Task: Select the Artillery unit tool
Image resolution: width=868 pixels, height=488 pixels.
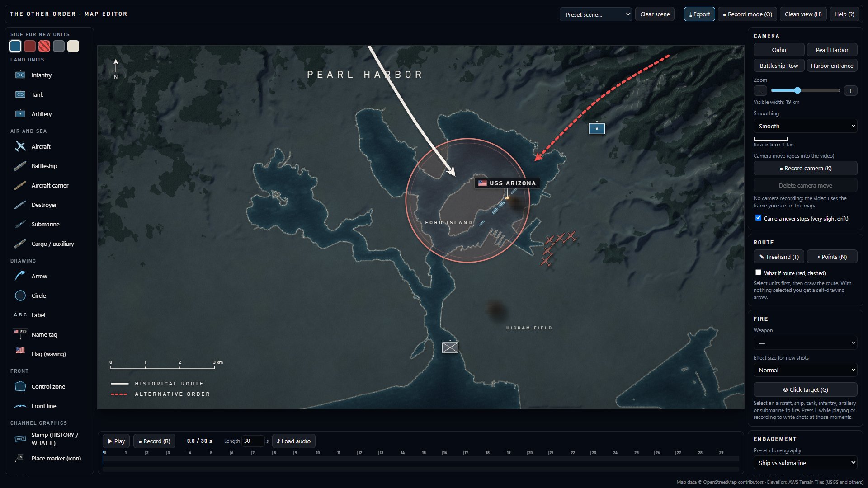Action: coord(49,114)
